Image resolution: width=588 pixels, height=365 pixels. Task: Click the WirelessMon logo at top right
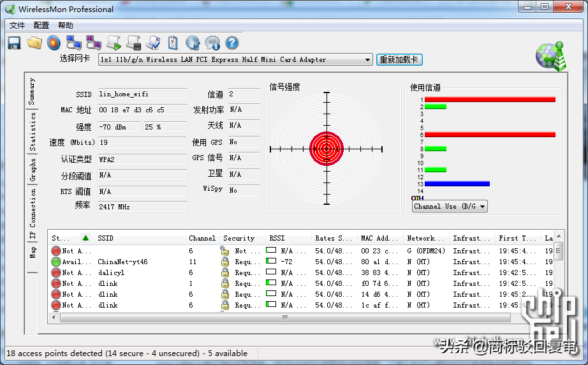(x=551, y=57)
